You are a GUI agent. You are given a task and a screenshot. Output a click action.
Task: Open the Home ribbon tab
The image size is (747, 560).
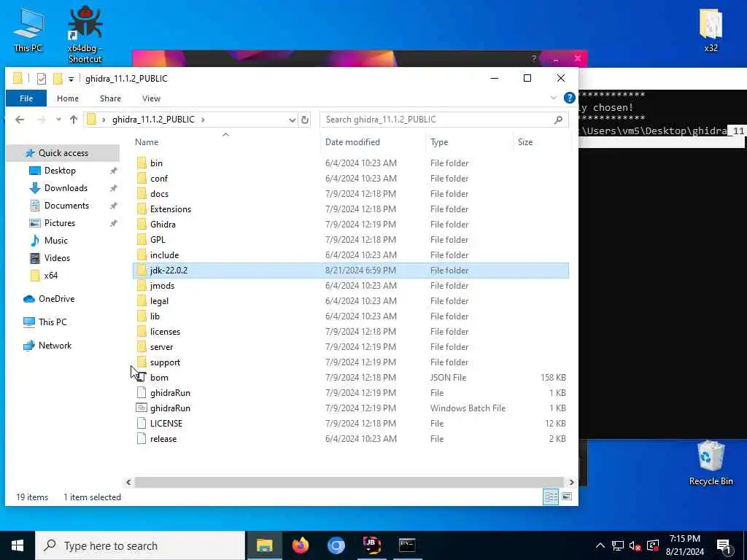click(68, 98)
